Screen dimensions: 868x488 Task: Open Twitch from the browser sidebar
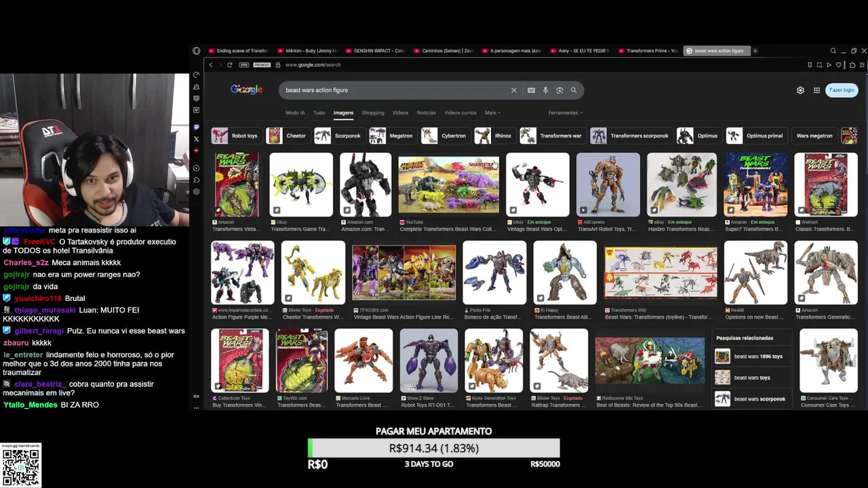[x=197, y=127]
